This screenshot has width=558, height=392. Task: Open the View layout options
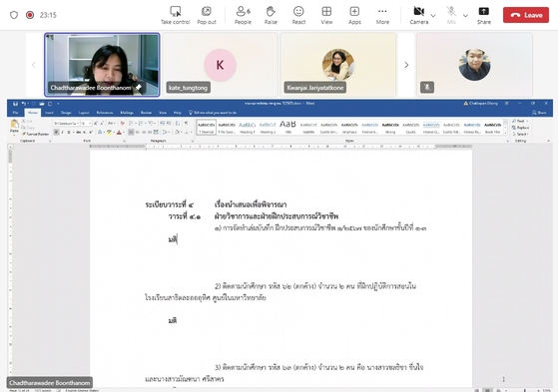click(326, 15)
